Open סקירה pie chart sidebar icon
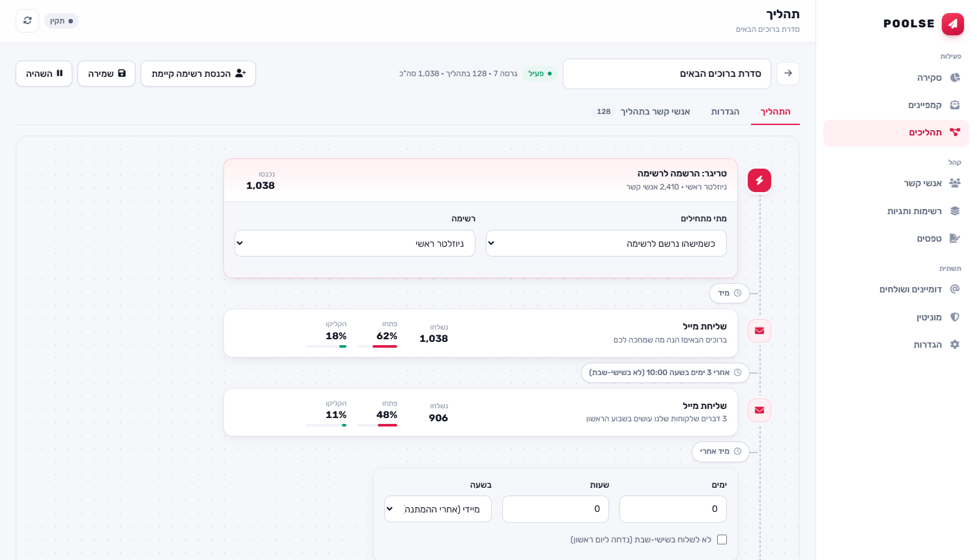The width and height of the screenshot is (977, 560). click(955, 77)
